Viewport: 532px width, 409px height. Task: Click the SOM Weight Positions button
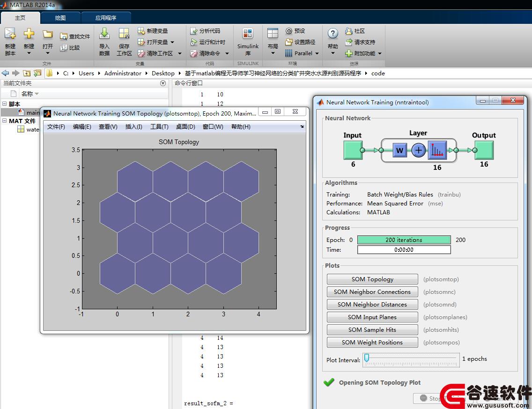click(372, 343)
